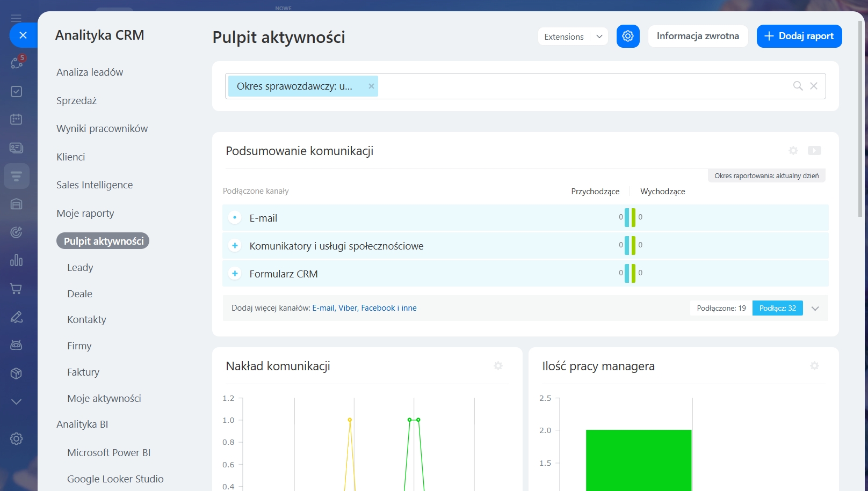The width and height of the screenshot is (868, 491).
Task: Select Sprzedaż menu item
Action: click(x=77, y=100)
